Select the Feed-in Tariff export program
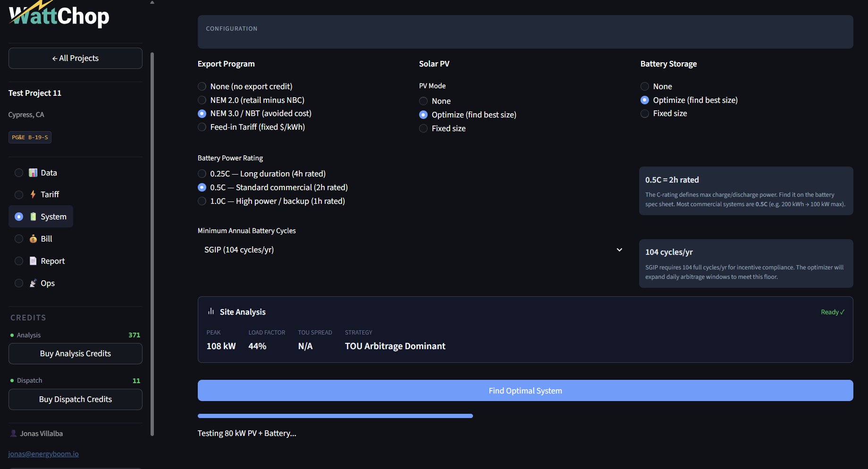 tap(202, 126)
